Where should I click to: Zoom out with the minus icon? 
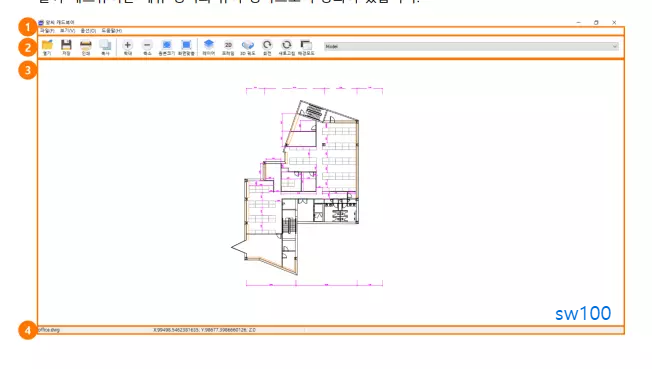147,47
